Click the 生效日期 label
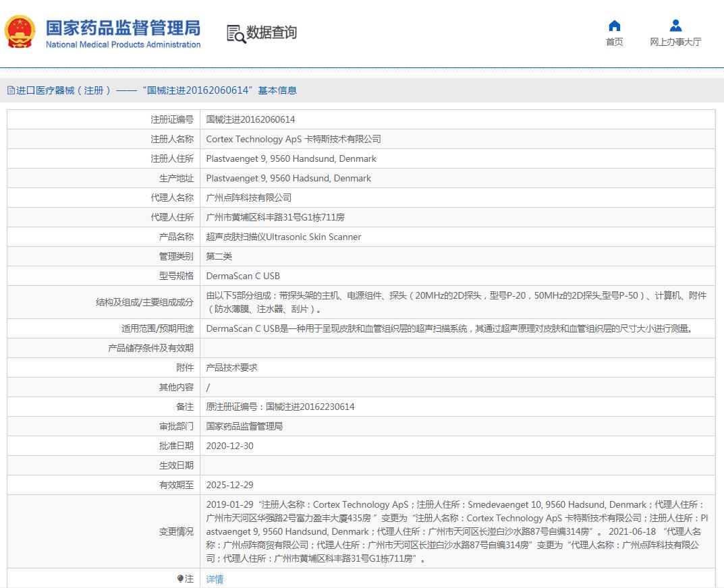 [x=176, y=465]
